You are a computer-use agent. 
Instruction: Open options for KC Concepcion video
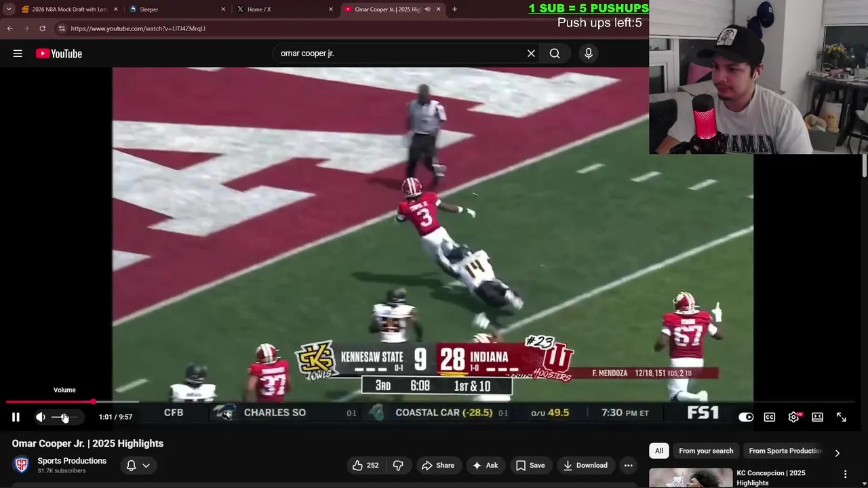coord(846,474)
